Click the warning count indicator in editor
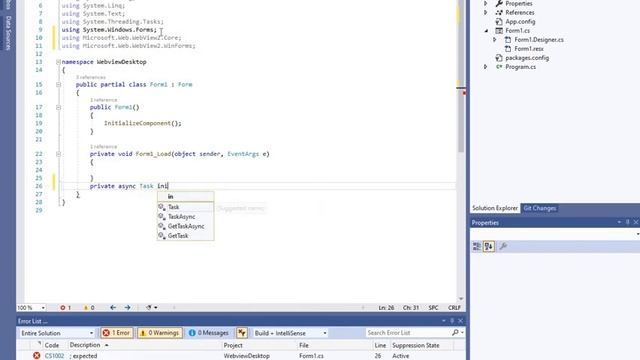The width and height of the screenshot is (640, 360). click(89, 307)
